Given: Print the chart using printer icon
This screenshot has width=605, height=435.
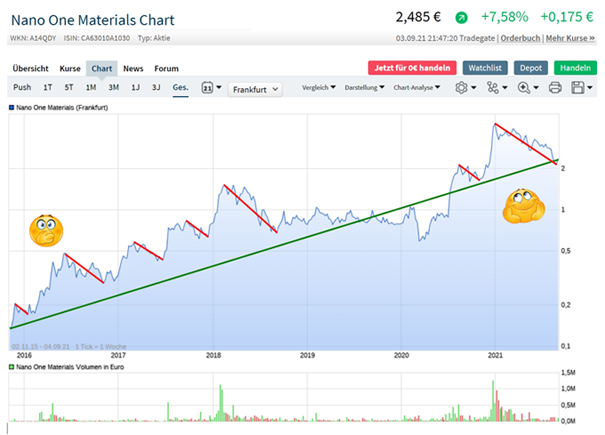Looking at the screenshot, I should 555,88.
